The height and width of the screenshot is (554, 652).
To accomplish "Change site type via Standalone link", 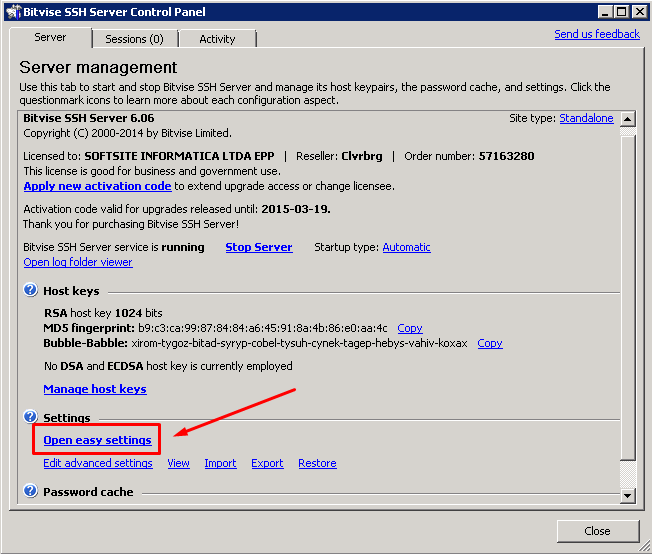I will tap(586, 119).
